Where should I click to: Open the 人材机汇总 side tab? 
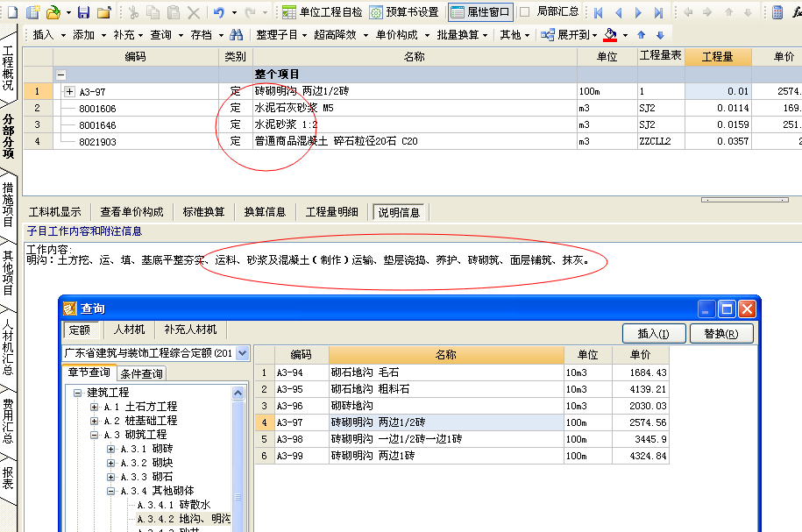pyautogui.click(x=8, y=348)
